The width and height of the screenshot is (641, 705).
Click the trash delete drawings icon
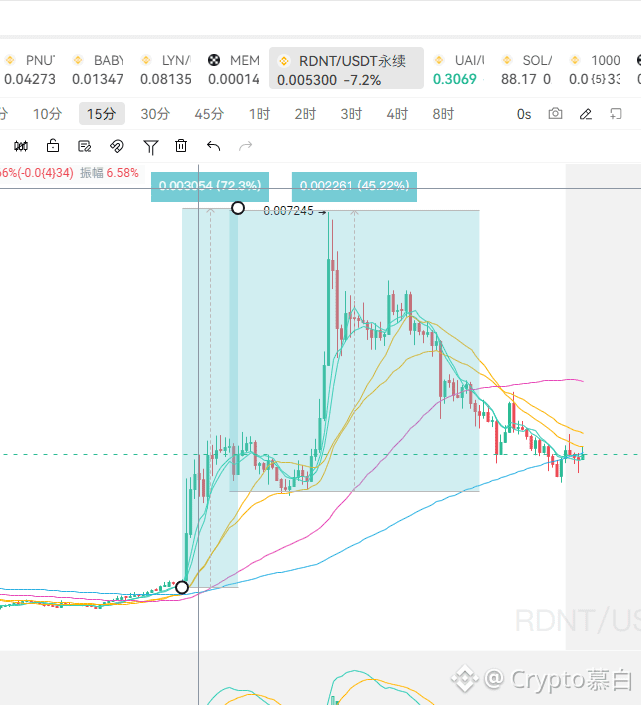(181, 146)
